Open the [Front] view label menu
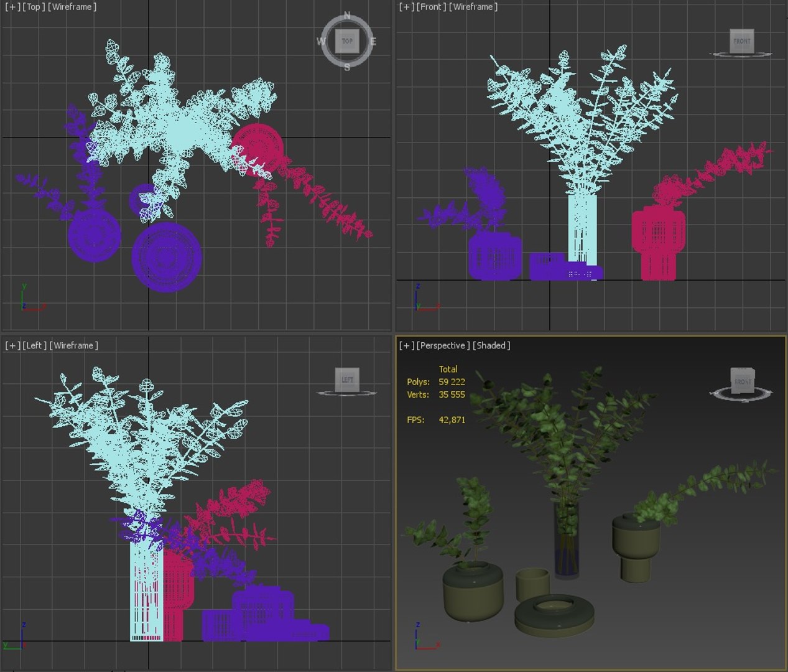The image size is (788, 672). [431, 7]
